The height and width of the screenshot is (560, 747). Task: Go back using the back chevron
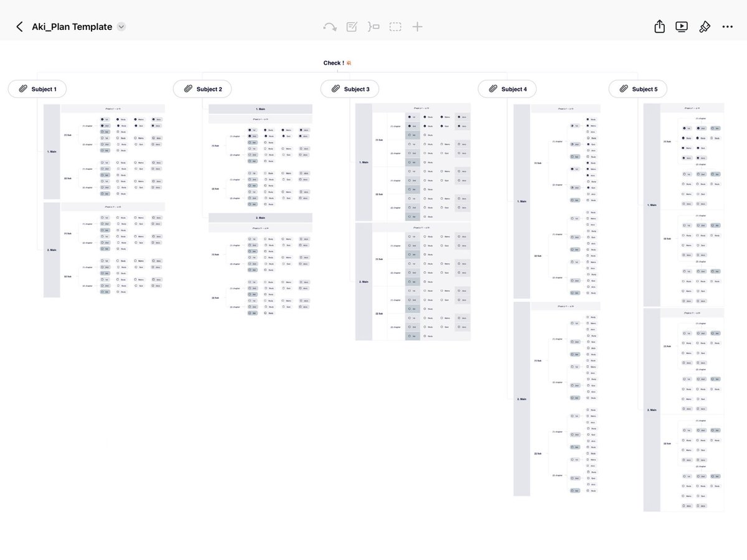(x=19, y=27)
